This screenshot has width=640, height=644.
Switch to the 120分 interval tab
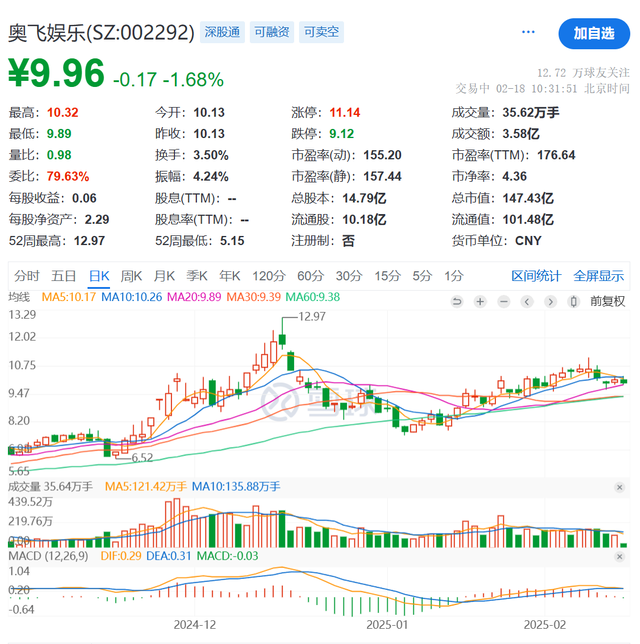[269, 276]
